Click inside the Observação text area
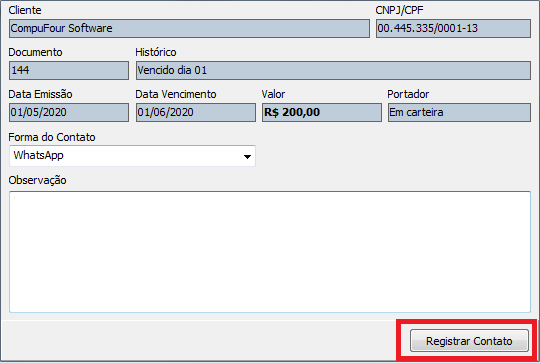Viewport: 540px width, 363px height. tap(270, 252)
